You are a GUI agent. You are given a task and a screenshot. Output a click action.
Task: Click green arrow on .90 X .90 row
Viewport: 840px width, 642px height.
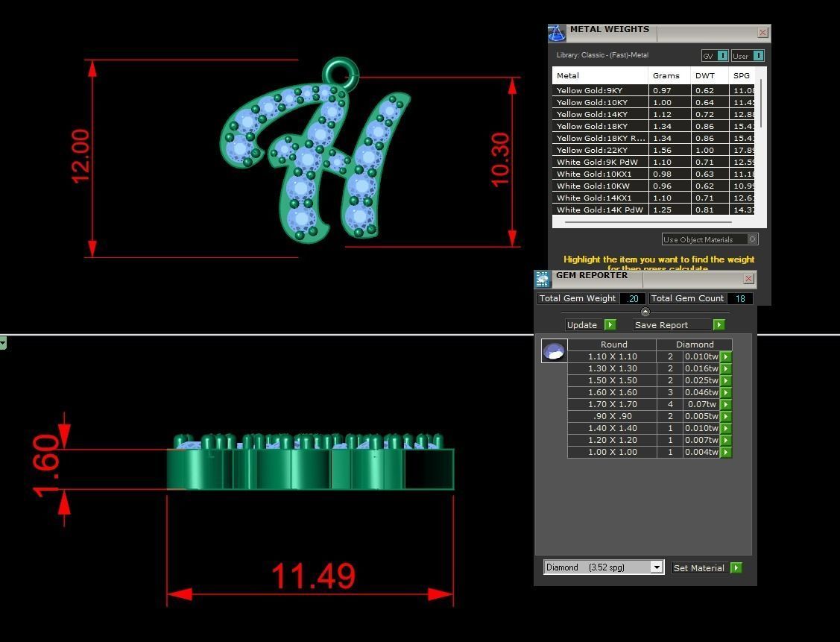click(x=726, y=416)
